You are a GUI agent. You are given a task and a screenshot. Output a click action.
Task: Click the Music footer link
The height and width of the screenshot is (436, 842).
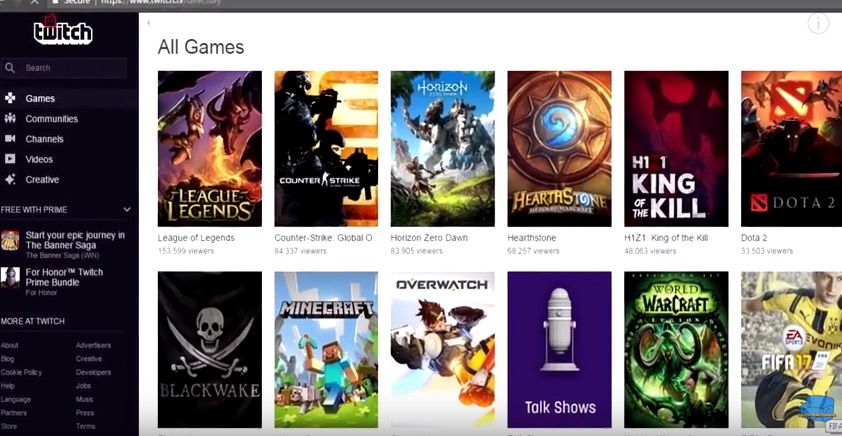point(85,399)
